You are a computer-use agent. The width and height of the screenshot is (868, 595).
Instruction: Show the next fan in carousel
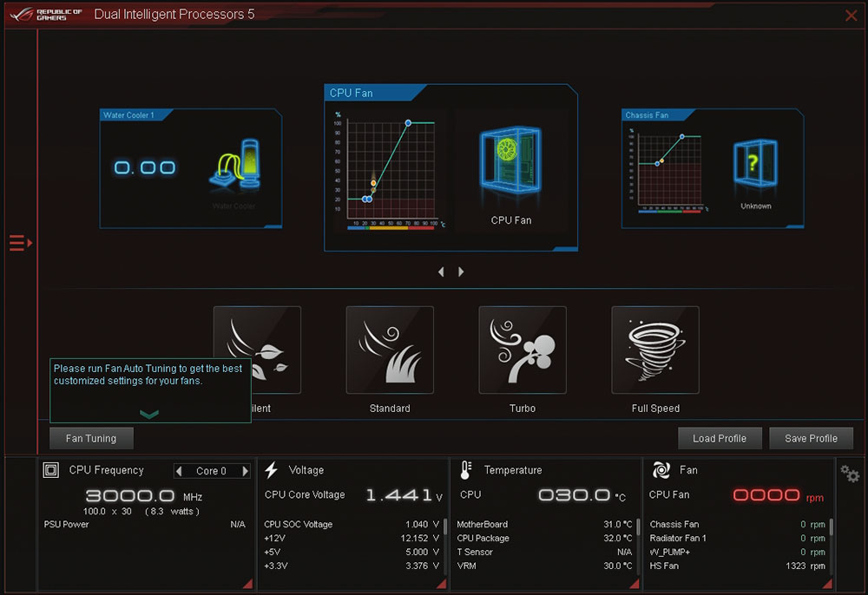pos(461,271)
